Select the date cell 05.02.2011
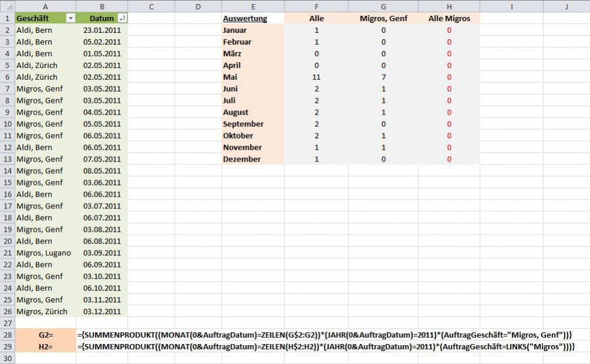590x364 pixels. [x=102, y=42]
